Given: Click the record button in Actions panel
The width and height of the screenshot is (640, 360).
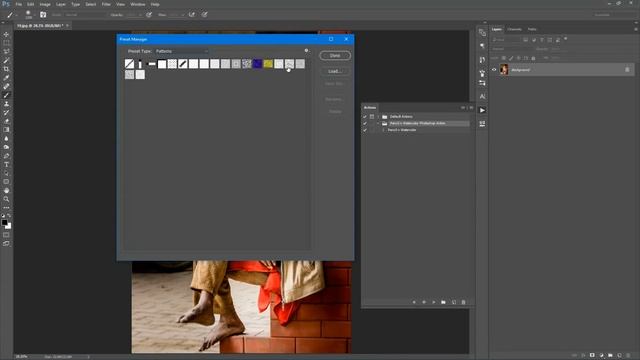Looking at the screenshot, I should [424, 302].
